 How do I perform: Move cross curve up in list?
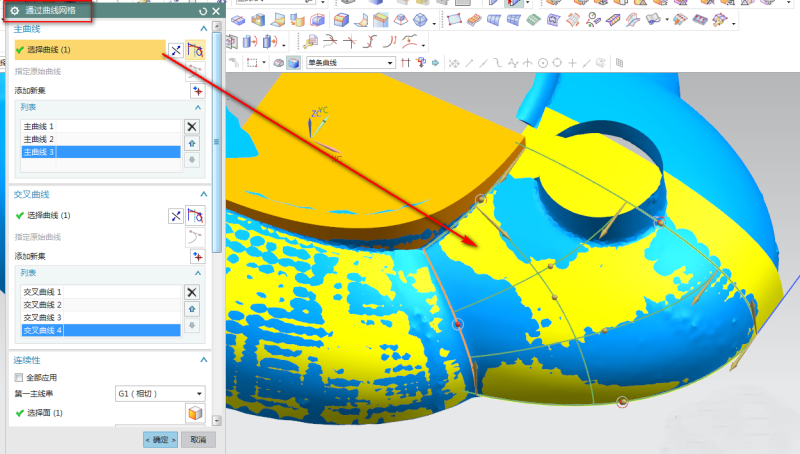click(x=192, y=308)
